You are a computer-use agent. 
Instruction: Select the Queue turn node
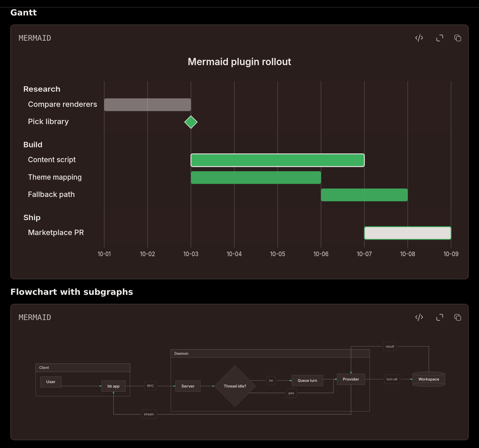click(x=307, y=381)
